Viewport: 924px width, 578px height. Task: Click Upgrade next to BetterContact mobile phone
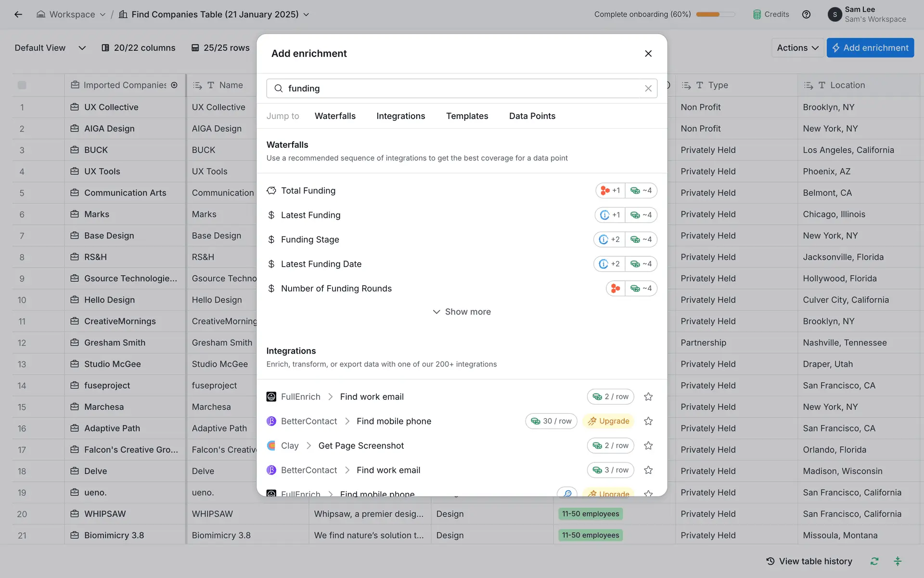[x=608, y=421]
